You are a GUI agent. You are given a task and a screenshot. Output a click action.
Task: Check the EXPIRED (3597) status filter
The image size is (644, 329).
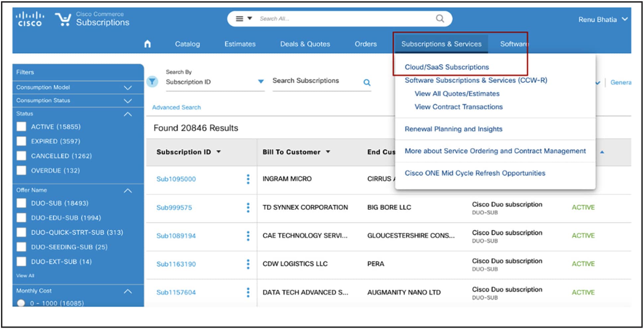point(22,141)
